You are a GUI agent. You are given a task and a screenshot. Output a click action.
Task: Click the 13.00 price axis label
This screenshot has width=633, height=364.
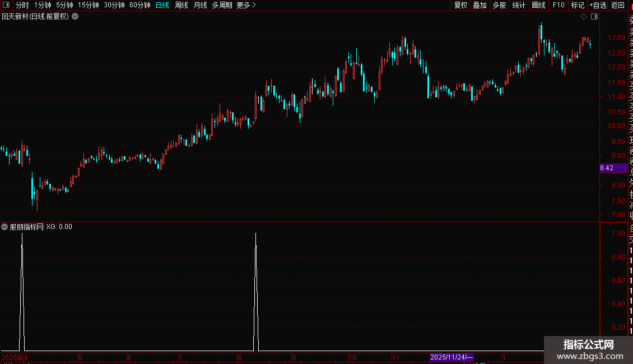click(x=616, y=37)
